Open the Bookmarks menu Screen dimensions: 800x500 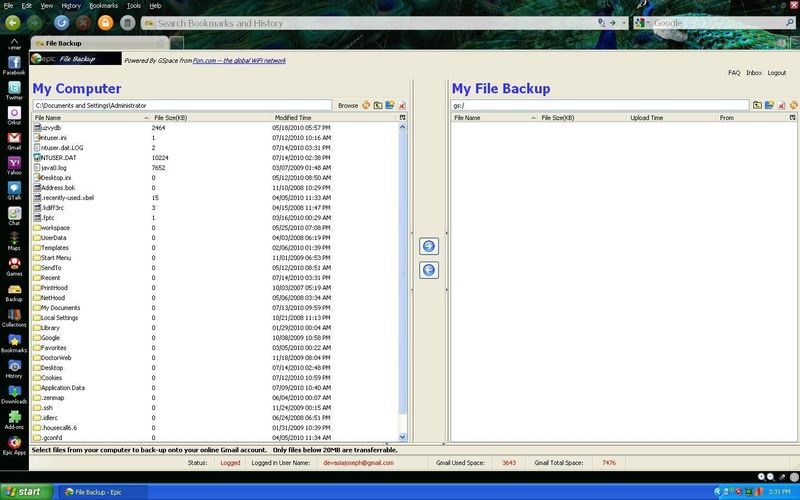tap(103, 5)
